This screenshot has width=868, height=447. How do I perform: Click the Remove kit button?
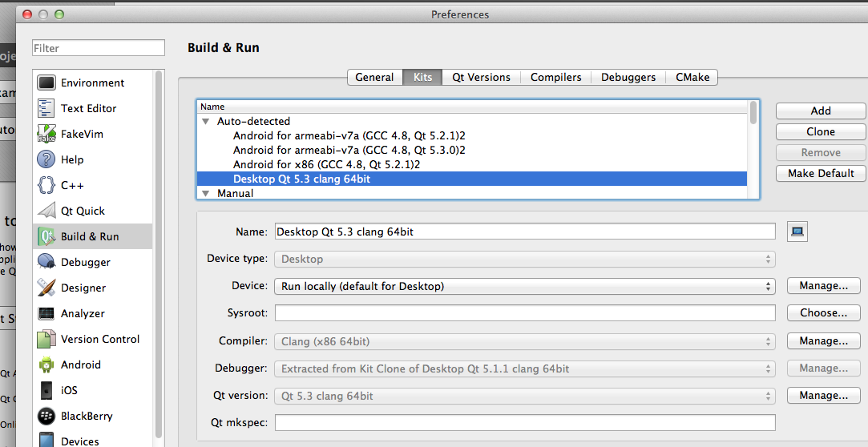pyautogui.click(x=821, y=152)
